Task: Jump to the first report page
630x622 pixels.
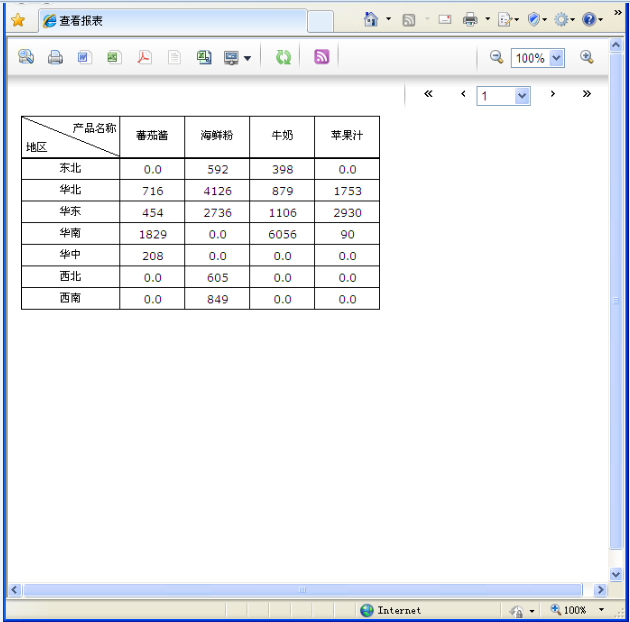Action: coord(428,94)
